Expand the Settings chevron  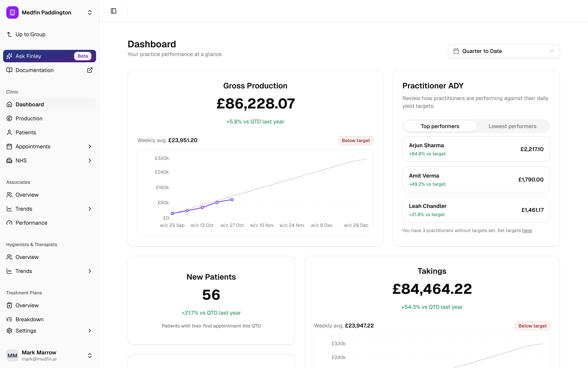(90, 331)
